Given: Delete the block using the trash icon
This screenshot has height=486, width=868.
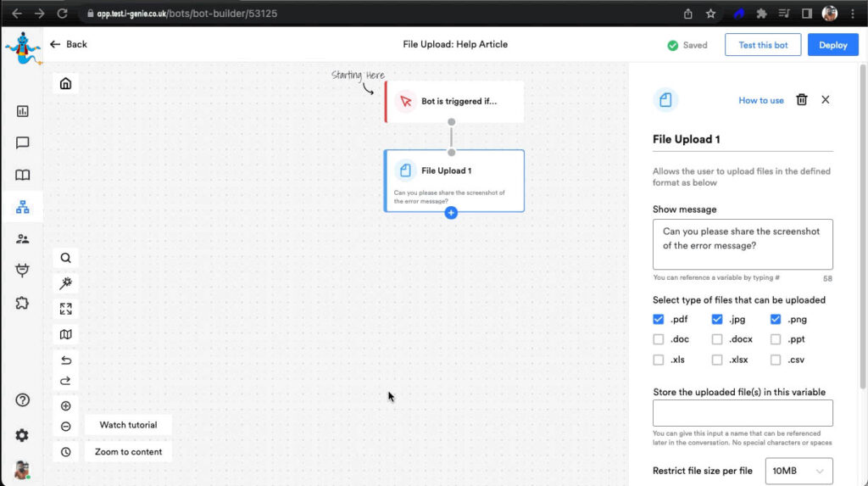Looking at the screenshot, I should click(802, 100).
